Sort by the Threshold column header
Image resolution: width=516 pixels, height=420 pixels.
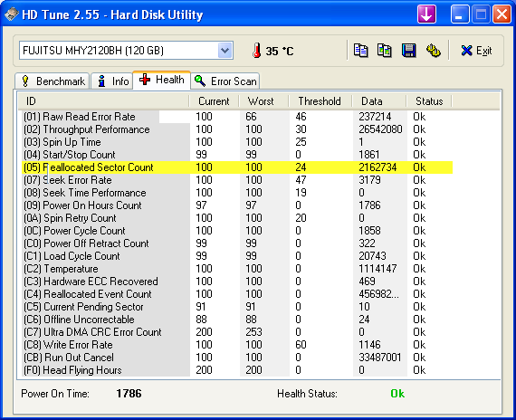pyautogui.click(x=320, y=101)
